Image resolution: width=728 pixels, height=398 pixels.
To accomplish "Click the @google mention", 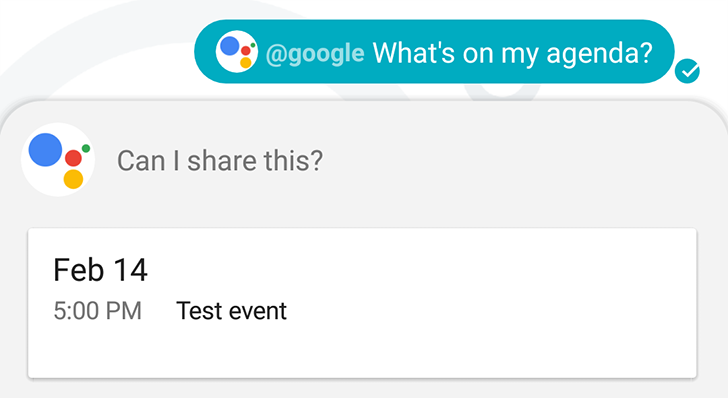I will [315, 54].
